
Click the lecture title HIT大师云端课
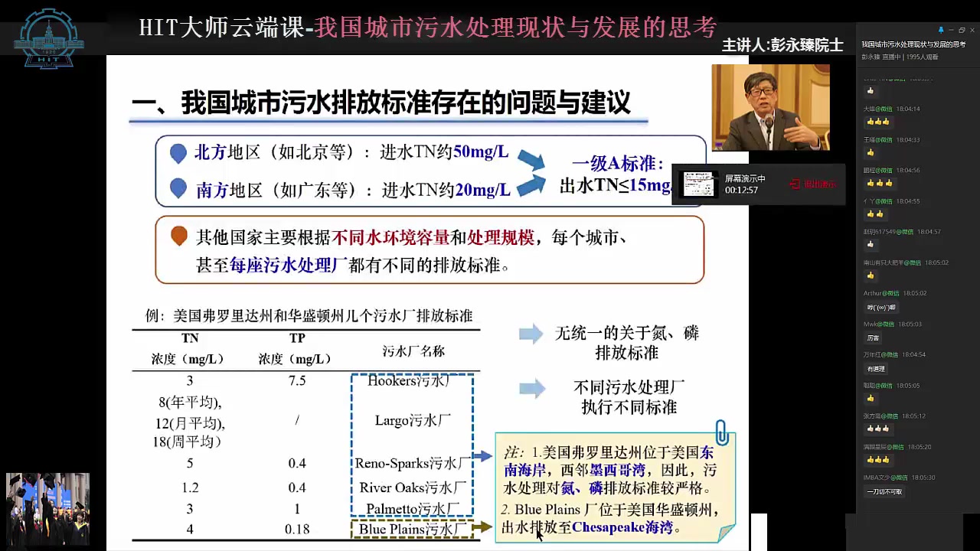point(221,27)
